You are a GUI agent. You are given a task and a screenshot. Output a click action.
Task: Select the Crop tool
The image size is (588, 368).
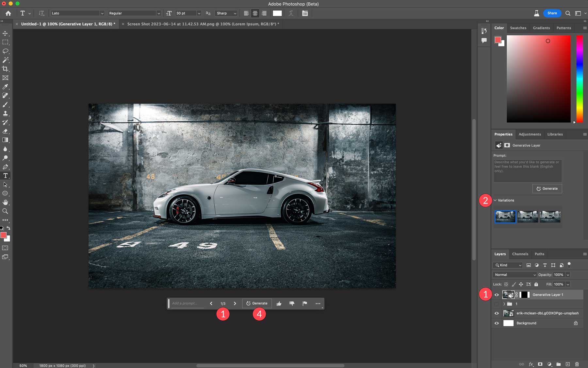click(x=5, y=69)
